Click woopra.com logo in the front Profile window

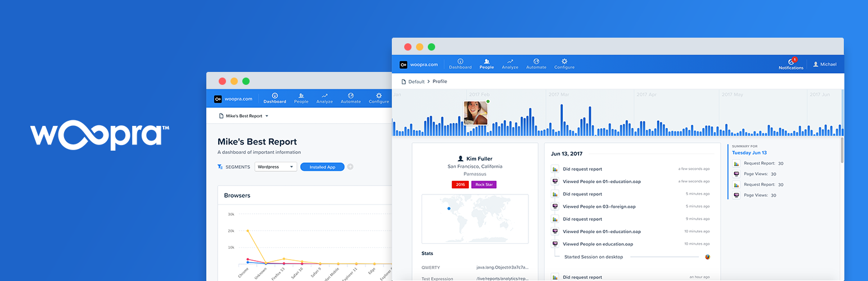(x=418, y=65)
